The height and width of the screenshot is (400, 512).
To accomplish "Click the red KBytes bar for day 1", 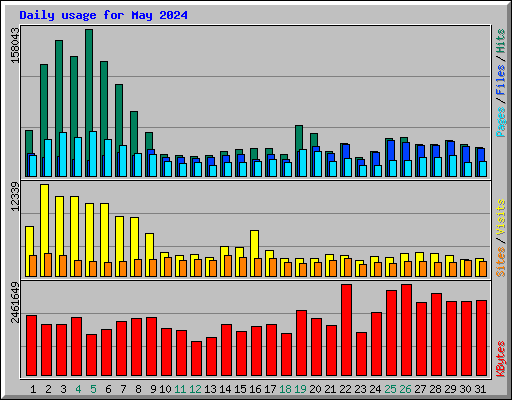I will [31, 346].
